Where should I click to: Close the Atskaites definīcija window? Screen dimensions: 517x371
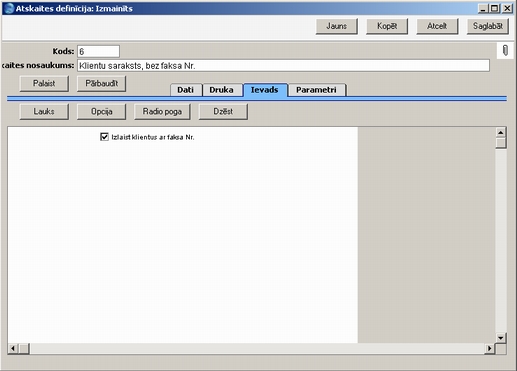tap(507, 8)
